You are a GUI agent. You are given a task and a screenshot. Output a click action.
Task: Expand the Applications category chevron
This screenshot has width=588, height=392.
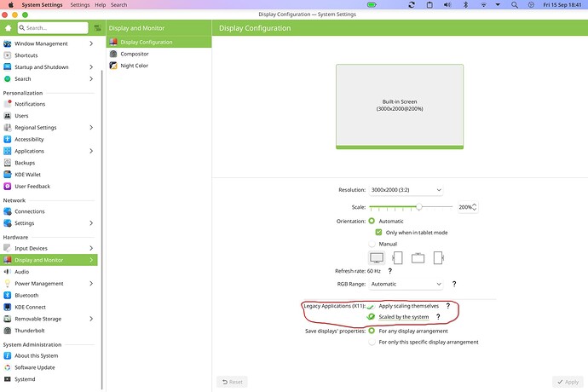pyautogui.click(x=91, y=151)
